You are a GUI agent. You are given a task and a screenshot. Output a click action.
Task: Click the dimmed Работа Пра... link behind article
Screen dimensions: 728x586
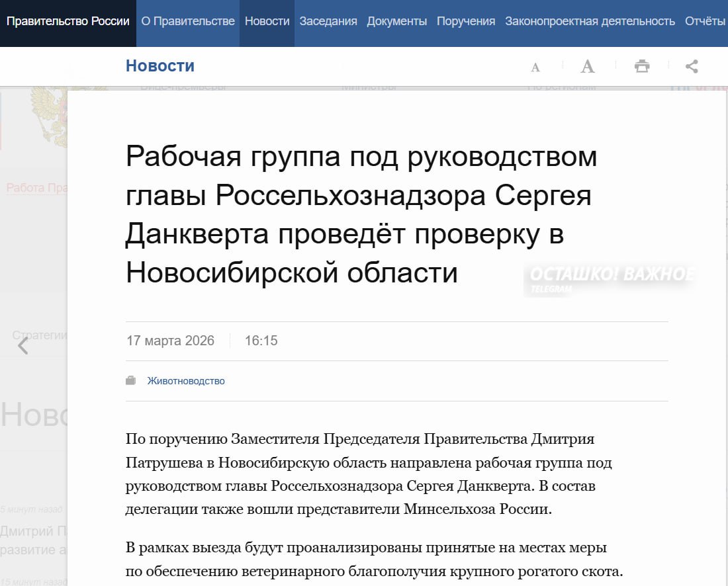coord(36,188)
